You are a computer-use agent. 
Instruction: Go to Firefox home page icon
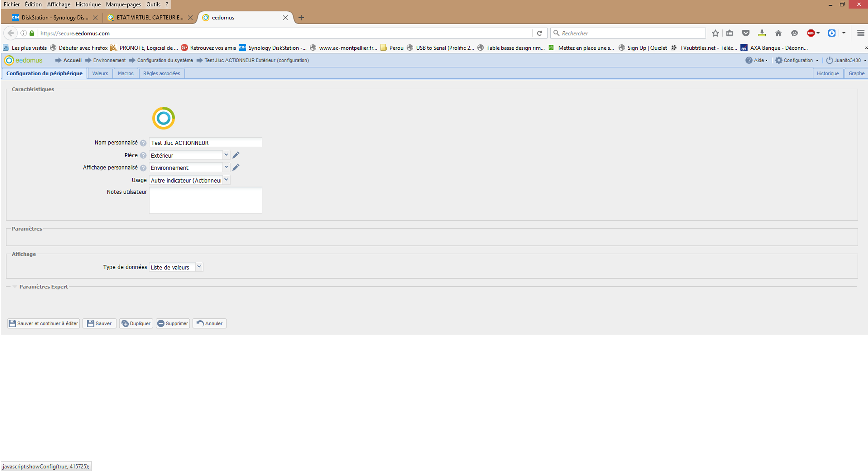(778, 33)
